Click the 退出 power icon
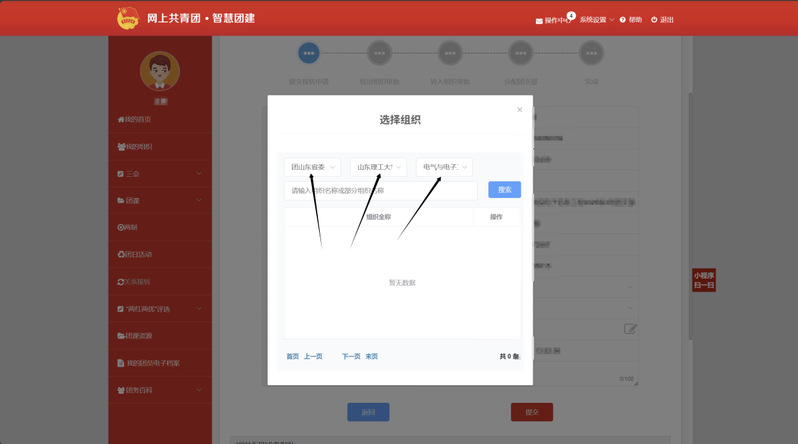 (x=655, y=20)
